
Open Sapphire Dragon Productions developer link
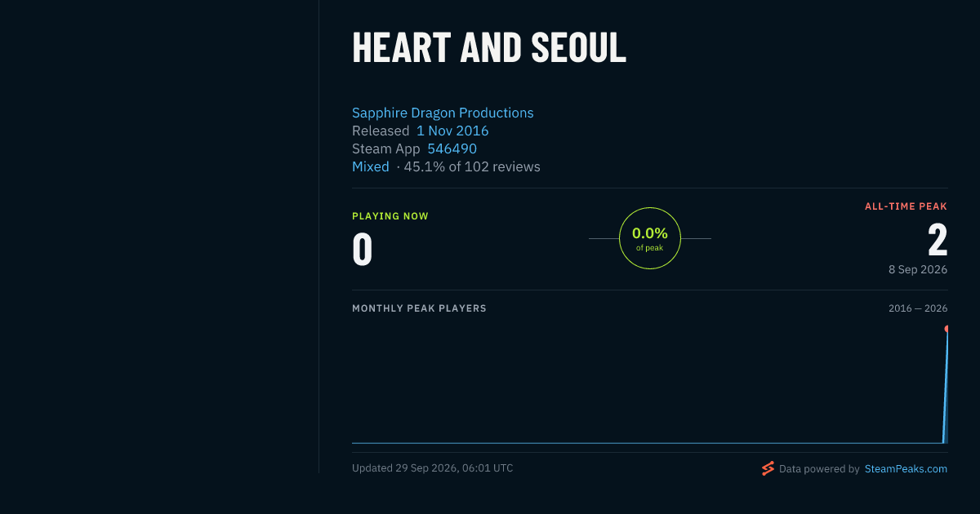[443, 113]
